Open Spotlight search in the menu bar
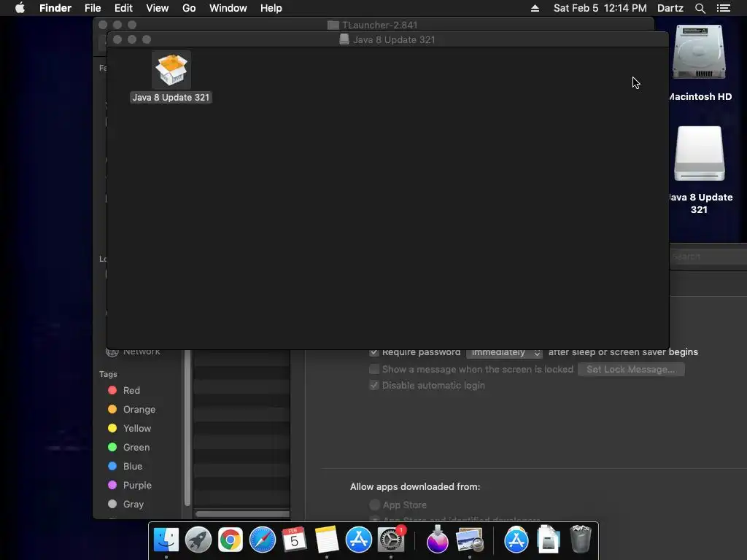747x560 pixels. click(x=700, y=8)
